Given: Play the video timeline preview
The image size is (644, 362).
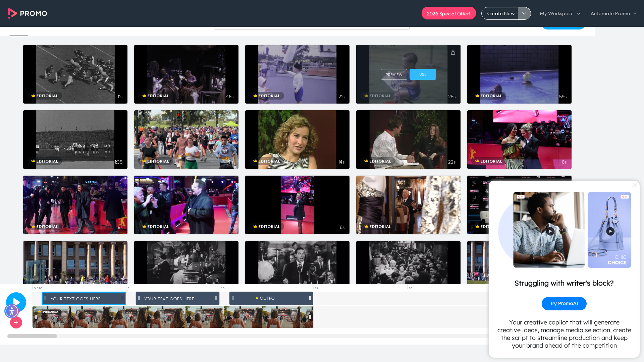Looking at the screenshot, I should [x=16, y=302].
